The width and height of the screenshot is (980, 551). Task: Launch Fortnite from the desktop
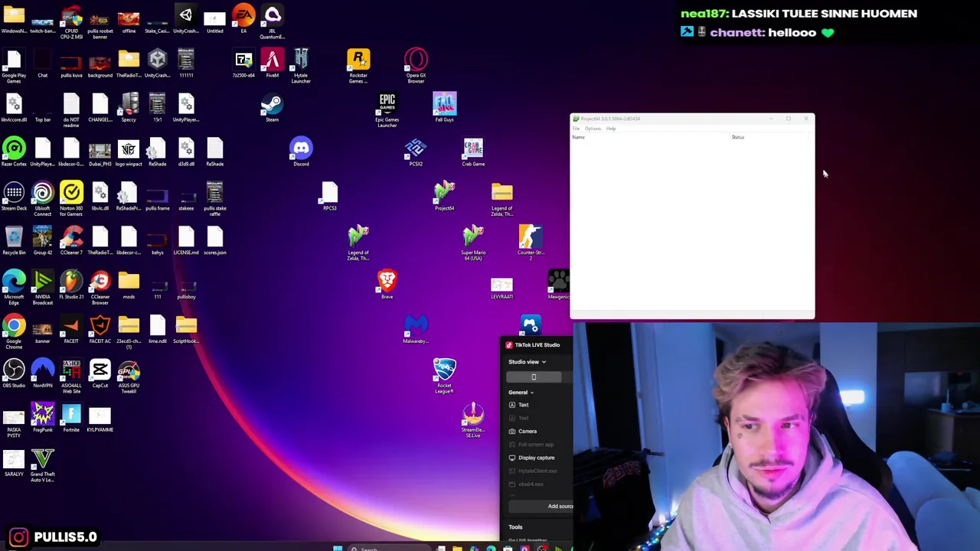71,418
